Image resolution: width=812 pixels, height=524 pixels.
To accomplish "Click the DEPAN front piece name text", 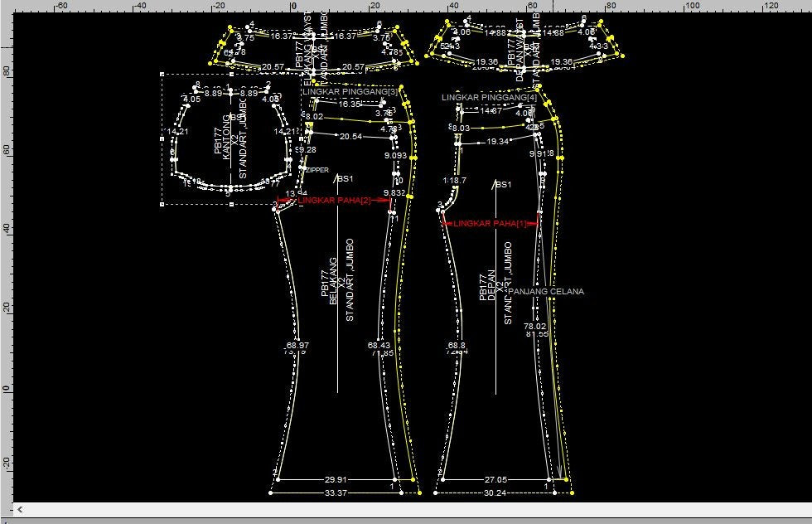I will pyautogui.click(x=490, y=284).
